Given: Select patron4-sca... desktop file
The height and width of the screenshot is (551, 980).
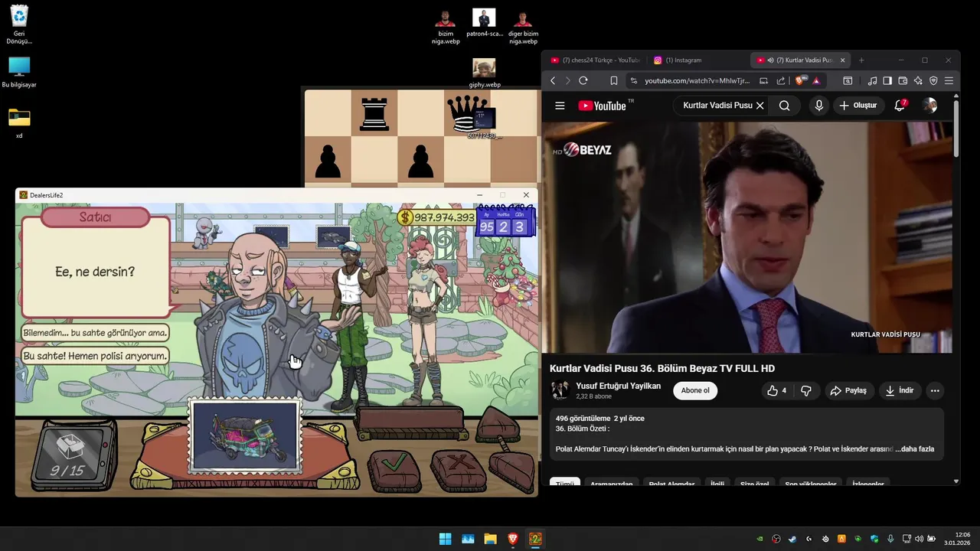Looking at the screenshot, I should tap(484, 23).
